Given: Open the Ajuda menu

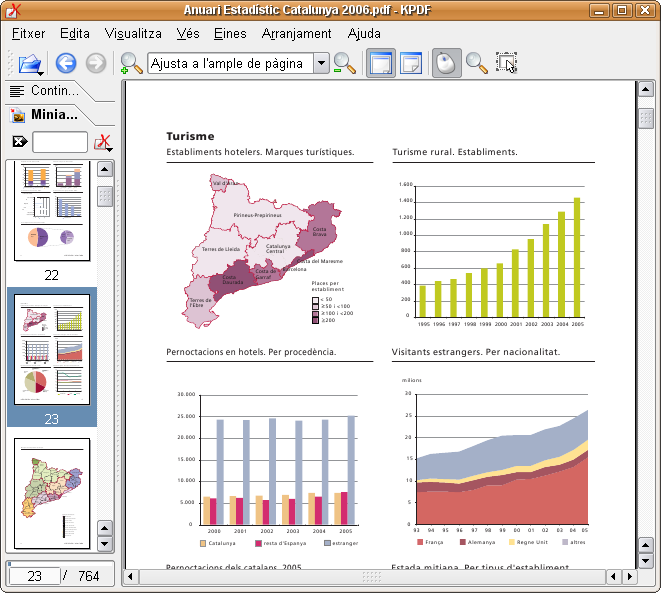Looking at the screenshot, I should (364, 33).
